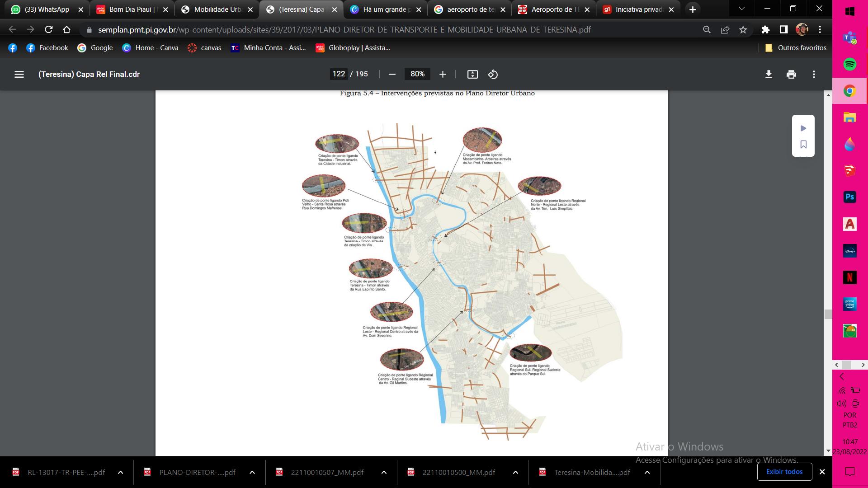
Task: Click the fit to page icon
Action: [472, 74]
